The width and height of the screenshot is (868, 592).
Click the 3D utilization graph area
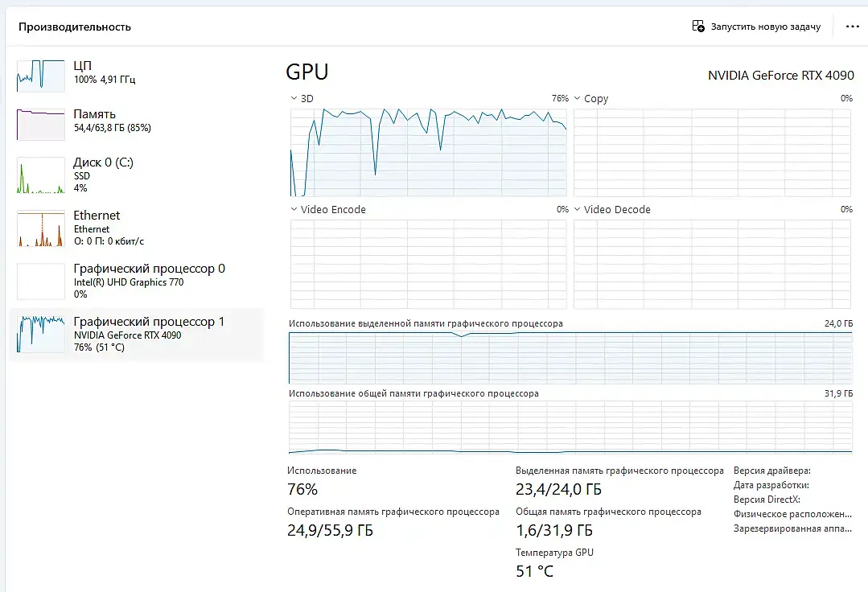coord(428,153)
